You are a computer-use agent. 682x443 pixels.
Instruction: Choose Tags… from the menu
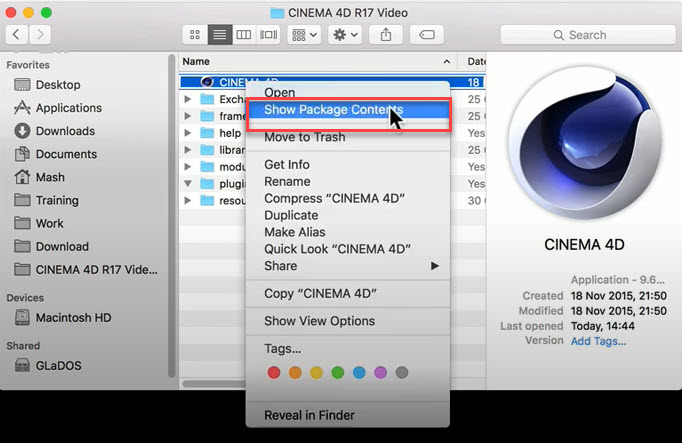point(348,349)
